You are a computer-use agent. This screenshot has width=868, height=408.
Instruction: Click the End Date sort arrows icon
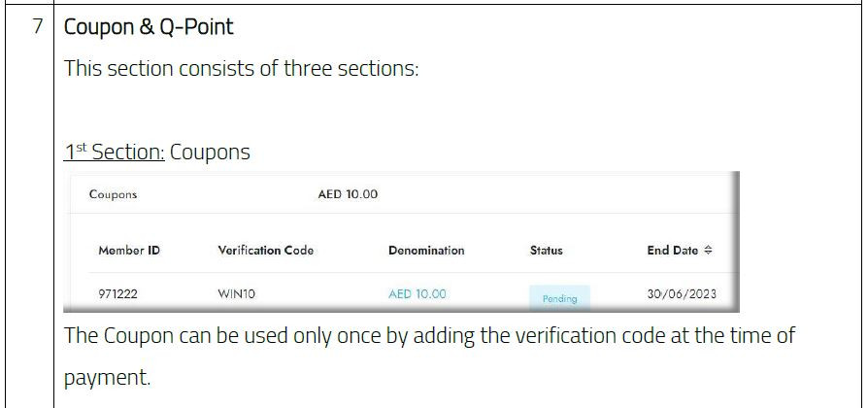point(708,251)
